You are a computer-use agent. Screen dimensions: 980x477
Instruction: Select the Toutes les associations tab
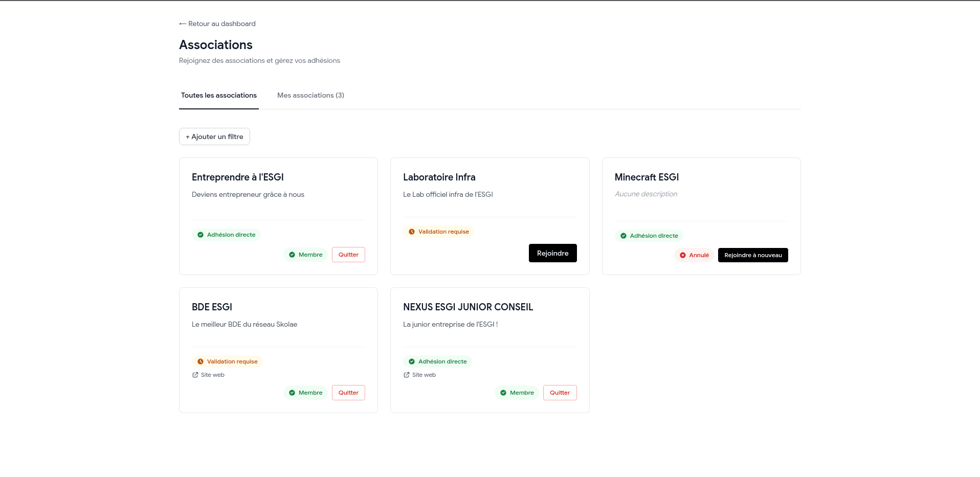[219, 96]
